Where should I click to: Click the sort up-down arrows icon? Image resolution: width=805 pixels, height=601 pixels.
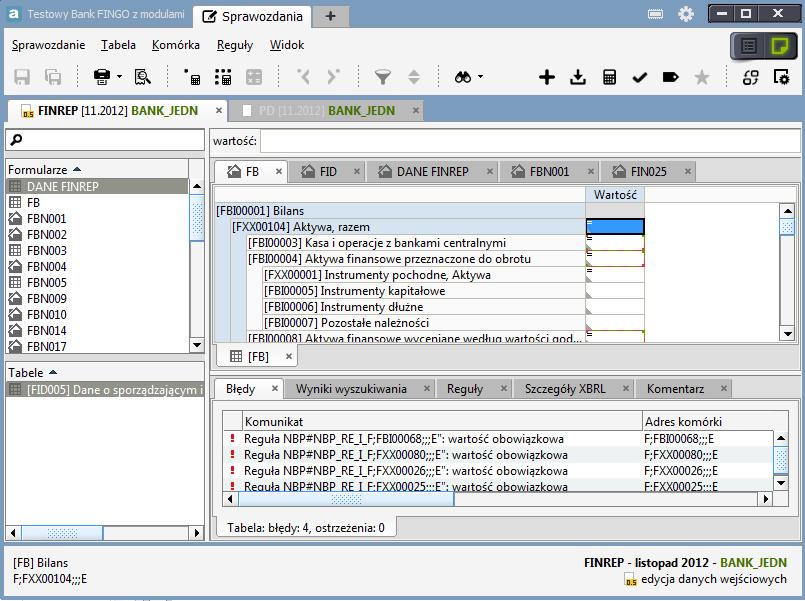414,77
